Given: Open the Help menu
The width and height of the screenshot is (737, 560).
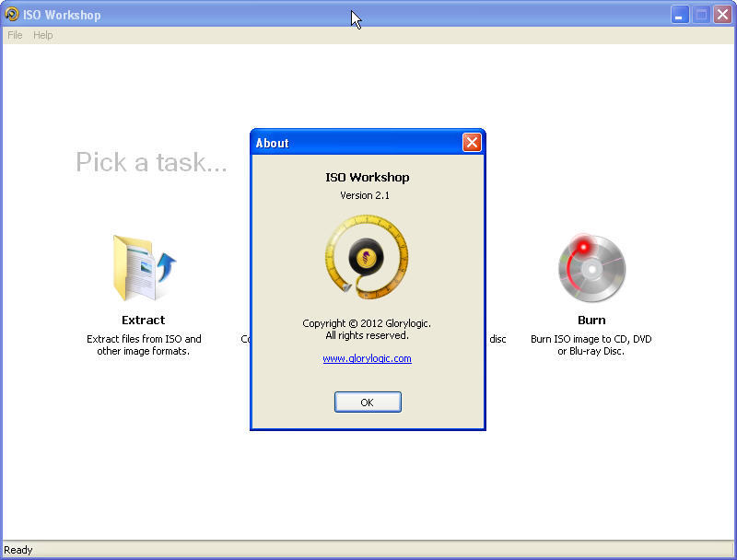Looking at the screenshot, I should point(42,35).
